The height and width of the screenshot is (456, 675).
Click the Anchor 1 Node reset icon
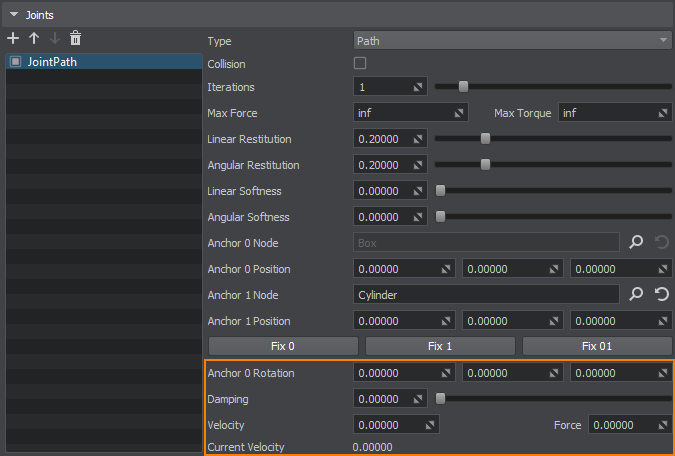[660, 294]
